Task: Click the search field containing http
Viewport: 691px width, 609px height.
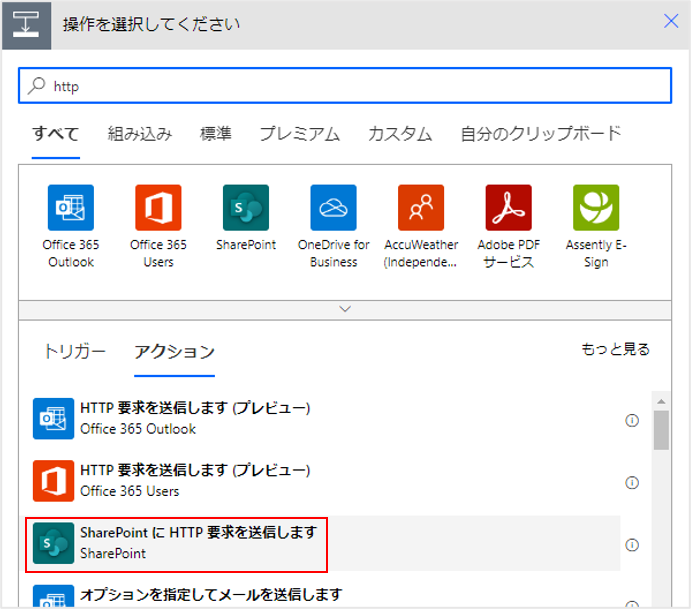Action: 345,86
